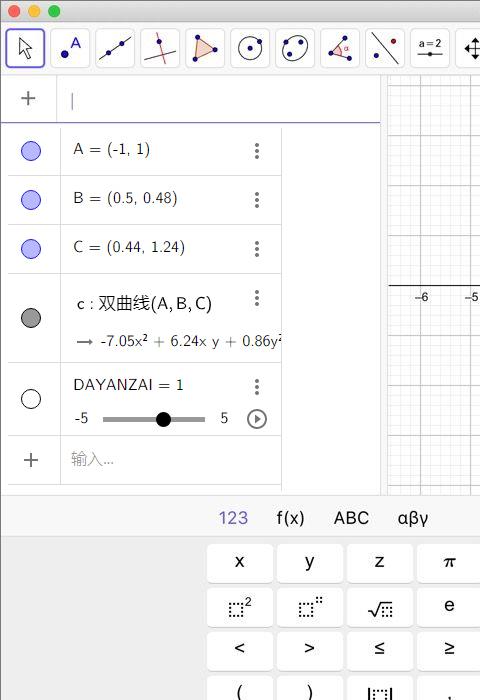Switch keyboard to f(x) tab
The width and height of the screenshot is (480, 700).
[x=290, y=518]
